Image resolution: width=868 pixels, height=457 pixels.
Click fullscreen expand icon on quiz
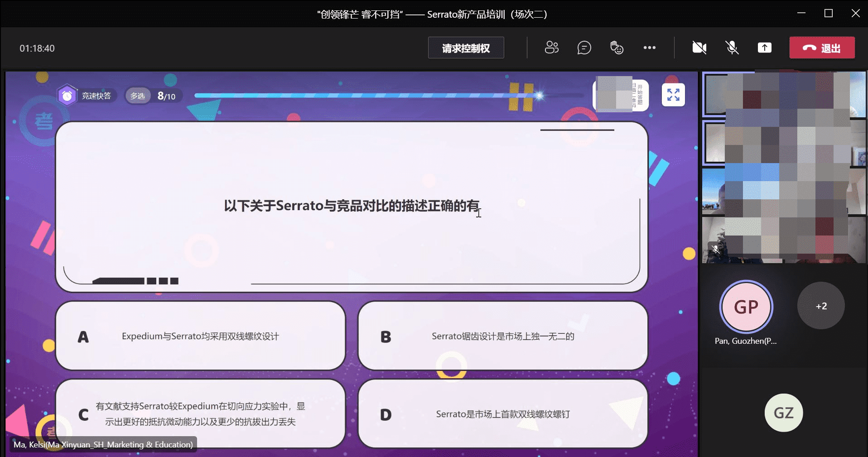[673, 95]
